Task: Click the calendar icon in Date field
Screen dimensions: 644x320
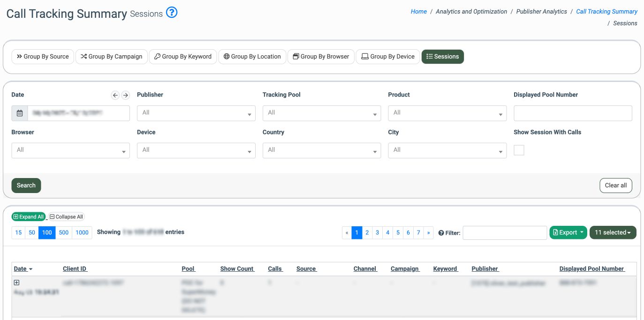Action: click(20, 113)
